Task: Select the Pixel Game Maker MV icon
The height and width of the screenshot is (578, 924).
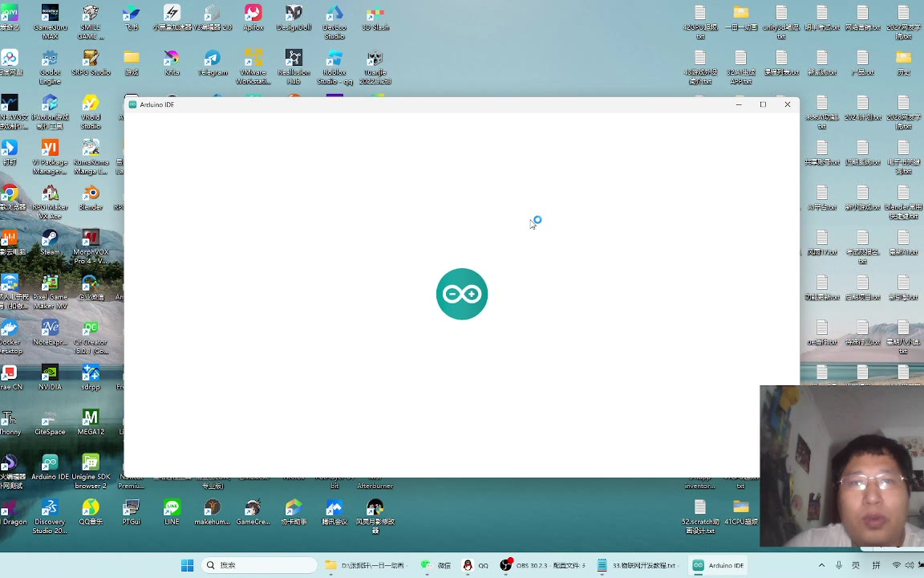Action: (x=50, y=291)
